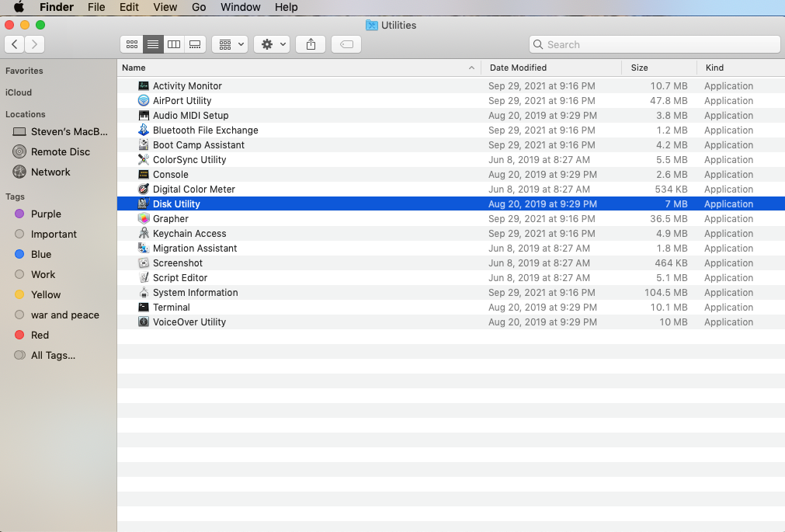785x532 pixels.
Task: Go back with the left arrow button
Action: point(15,44)
